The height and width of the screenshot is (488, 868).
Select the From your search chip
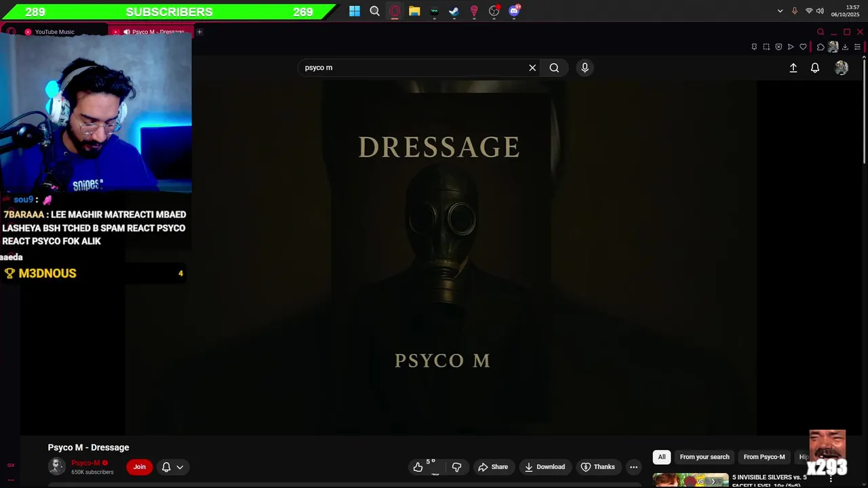point(705,457)
